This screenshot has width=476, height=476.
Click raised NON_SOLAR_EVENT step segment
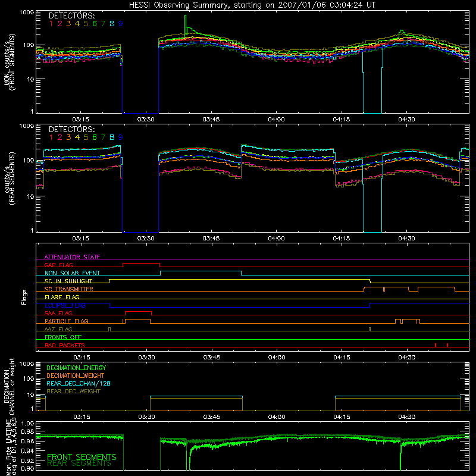pyautogui.click(x=201, y=271)
